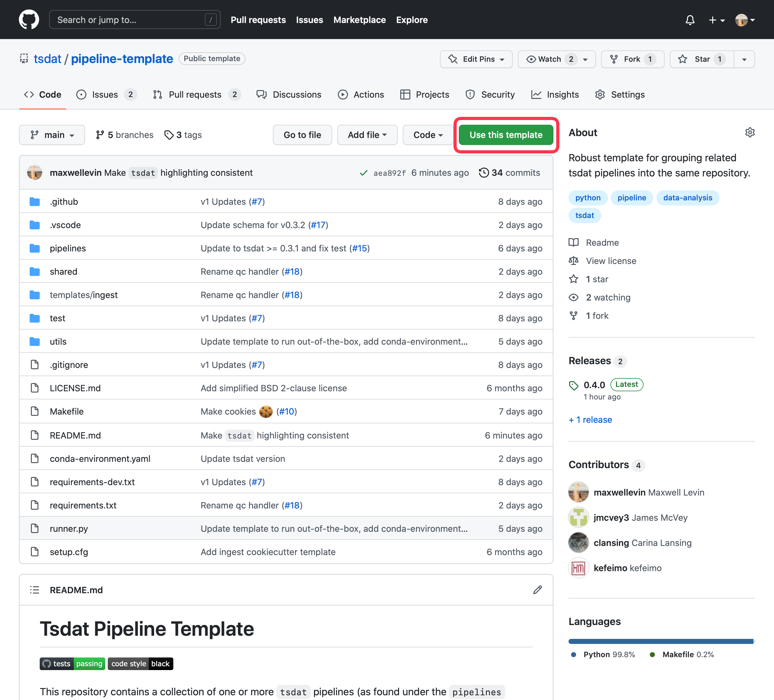The image size is (774, 700).
Task: Open the Insights tab
Action: (x=555, y=95)
